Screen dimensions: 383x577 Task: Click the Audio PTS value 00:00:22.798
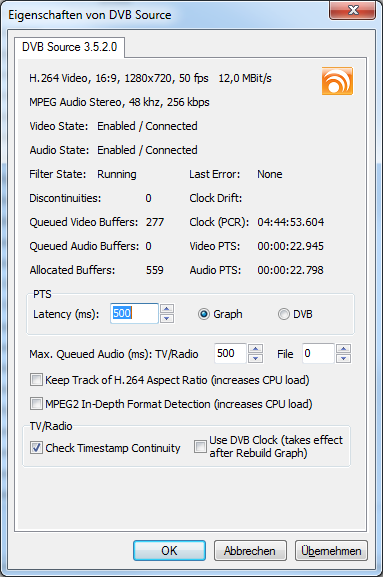coord(291,270)
